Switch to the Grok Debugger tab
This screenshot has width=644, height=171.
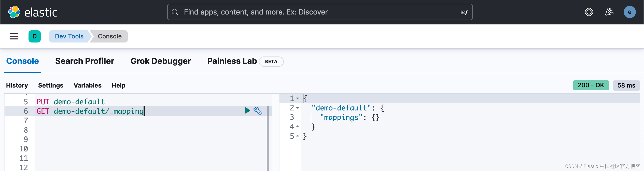(x=161, y=61)
